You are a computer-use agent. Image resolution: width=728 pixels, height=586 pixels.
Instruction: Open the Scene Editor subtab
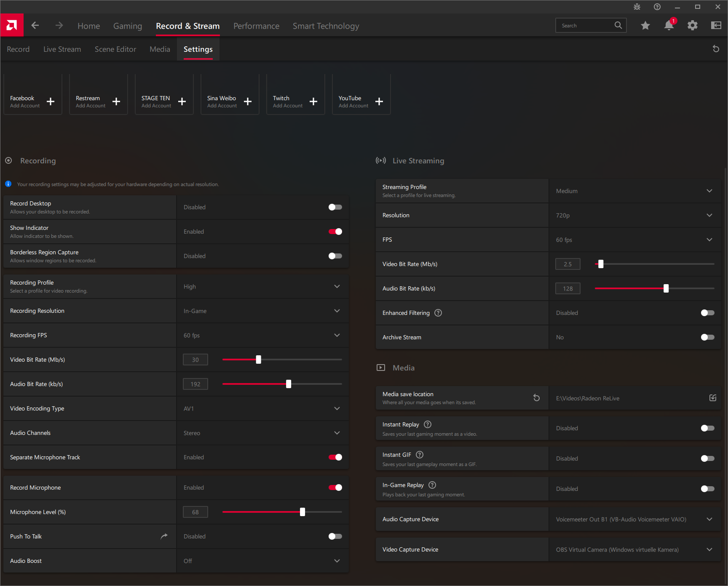[x=115, y=49]
